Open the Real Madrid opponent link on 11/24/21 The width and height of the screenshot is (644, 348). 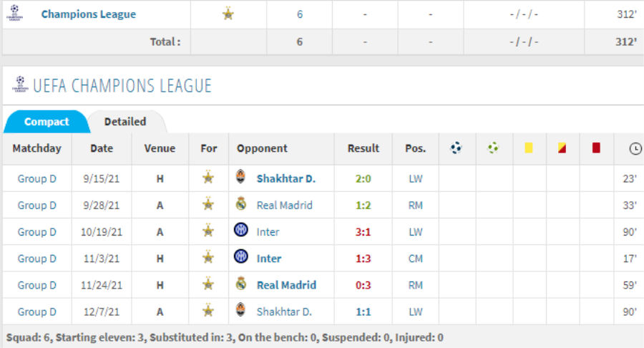pos(286,285)
